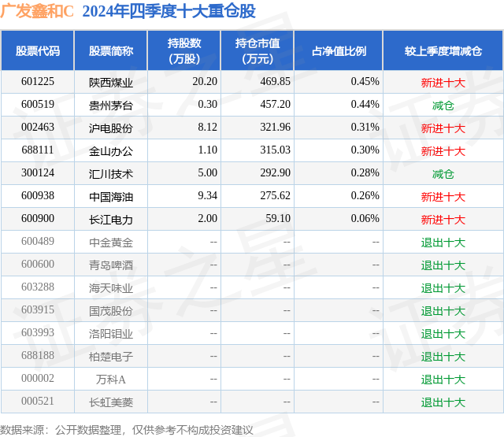Click 退出十大 in 长虹美菱 row
Viewport: 504px width, 437px height.
[x=443, y=402]
